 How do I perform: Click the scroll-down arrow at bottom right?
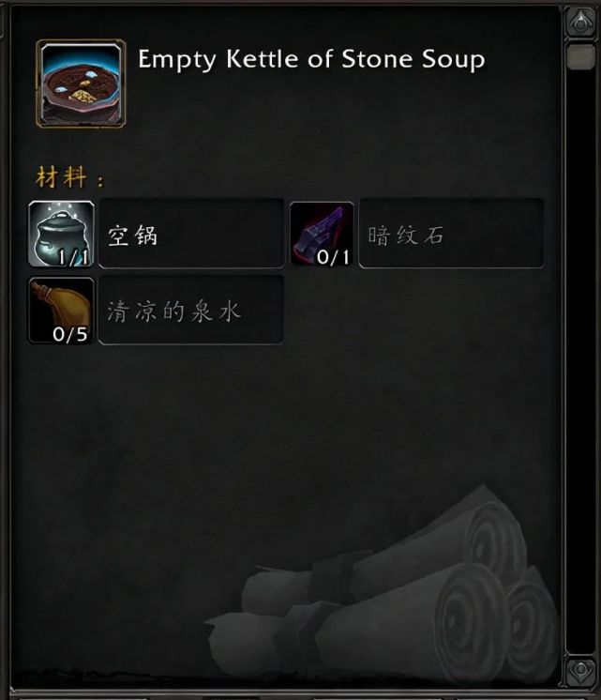[x=580, y=671]
